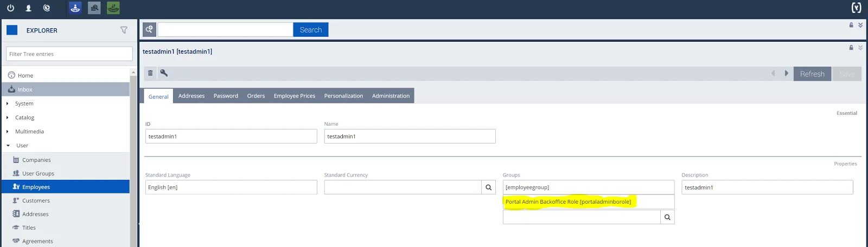The height and width of the screenshot is (247, 868).
Task: Switch to the General tab
Action: tap(158, 96)
